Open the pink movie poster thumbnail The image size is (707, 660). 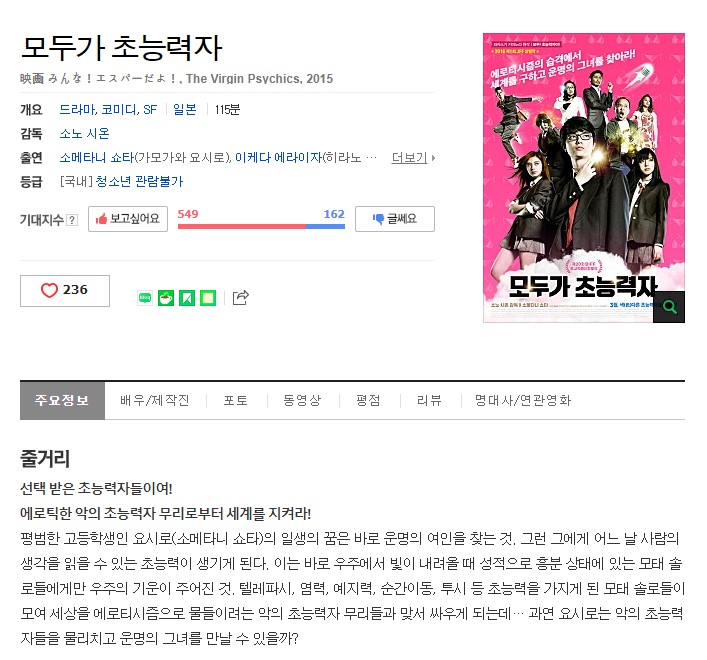pyautogui.click(x=583, y=178)
